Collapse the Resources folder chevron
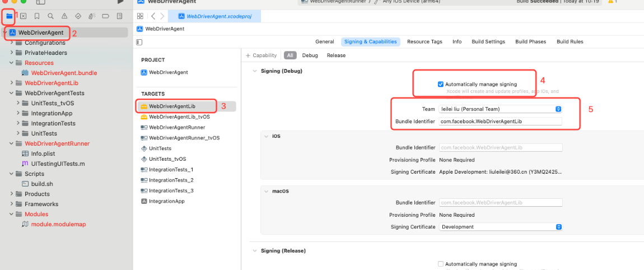The width and height of the screenshot is (644, 270). pyautogui.click(x=12, y=63)
